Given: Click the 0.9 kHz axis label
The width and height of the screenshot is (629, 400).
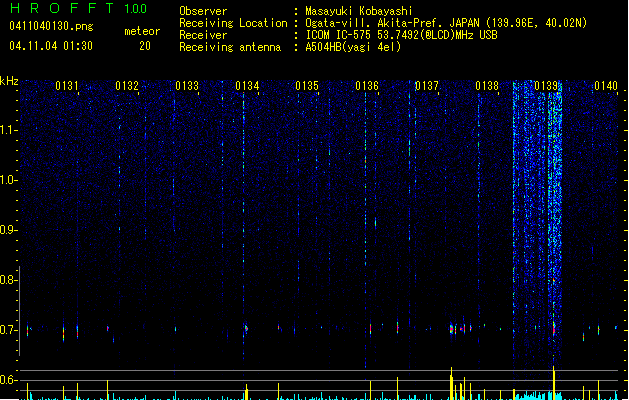Looking at the screenshot, I should [x=8, y=230].
